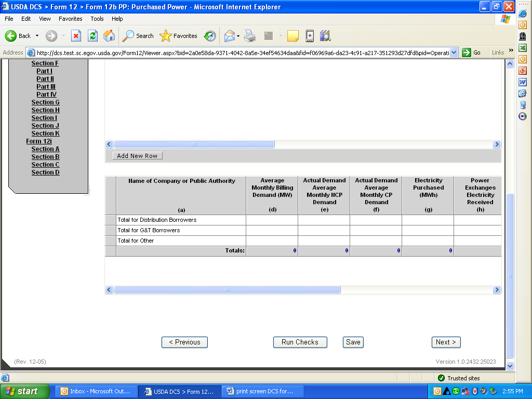Click the Mail envelope icon
Viewport: 532px width, 399px height.
point(229,36)
